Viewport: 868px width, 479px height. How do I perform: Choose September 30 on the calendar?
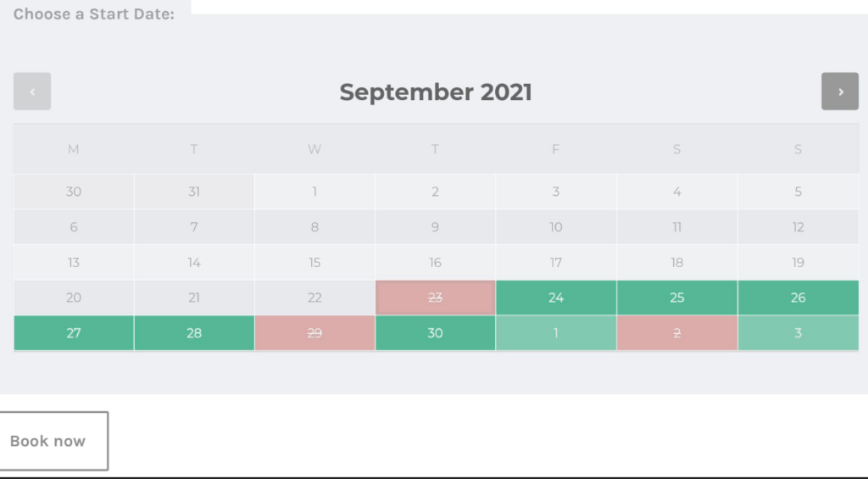click(x=435, y=333)
